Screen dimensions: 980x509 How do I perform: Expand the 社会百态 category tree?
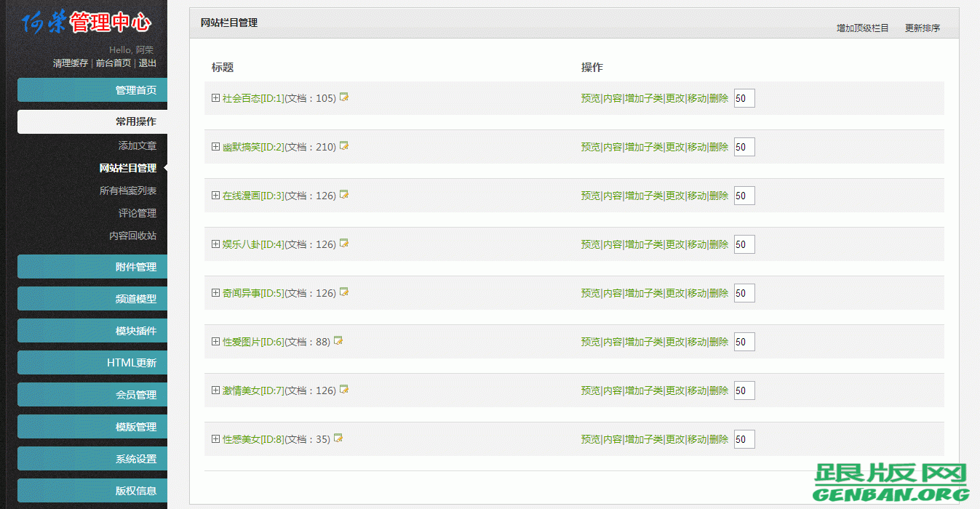(215, 98)
